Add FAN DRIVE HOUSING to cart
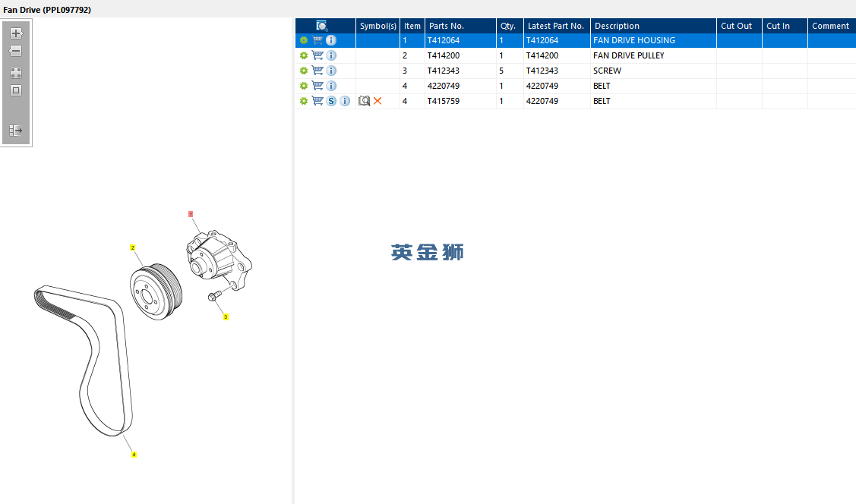The image size is (856, 504). [317, 40]
